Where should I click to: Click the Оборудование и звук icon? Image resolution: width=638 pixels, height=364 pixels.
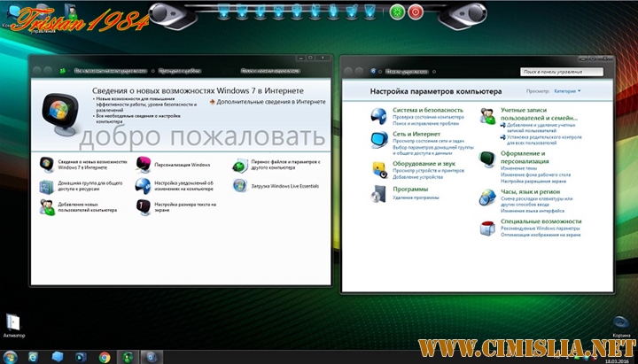coord(378,167)
